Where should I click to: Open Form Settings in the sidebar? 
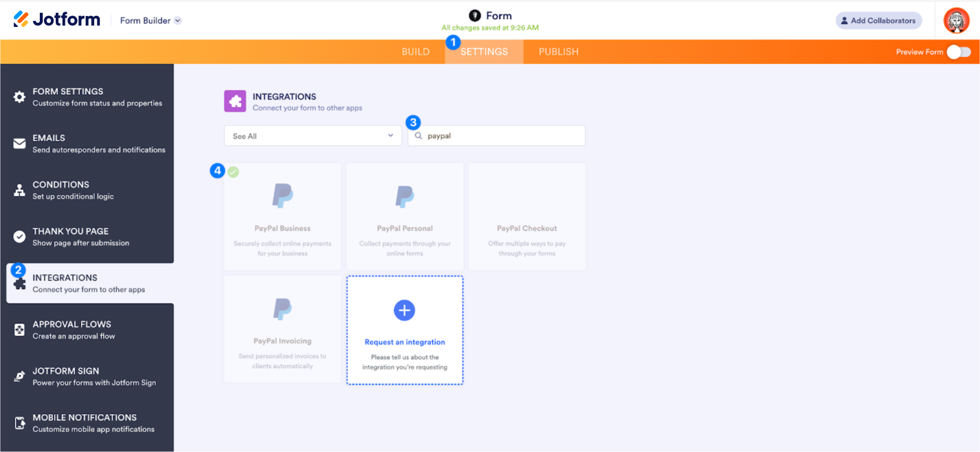coord(87,97)
